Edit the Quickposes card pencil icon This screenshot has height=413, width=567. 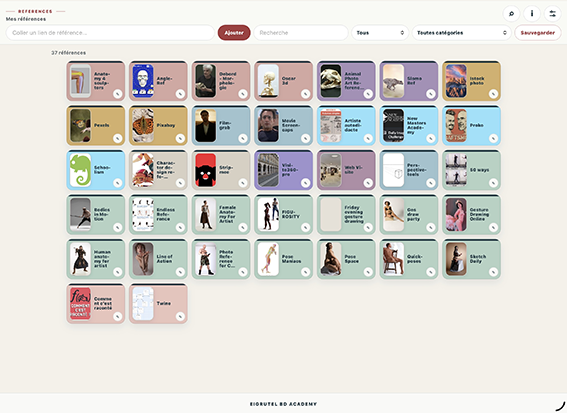[x=431, y=272]
